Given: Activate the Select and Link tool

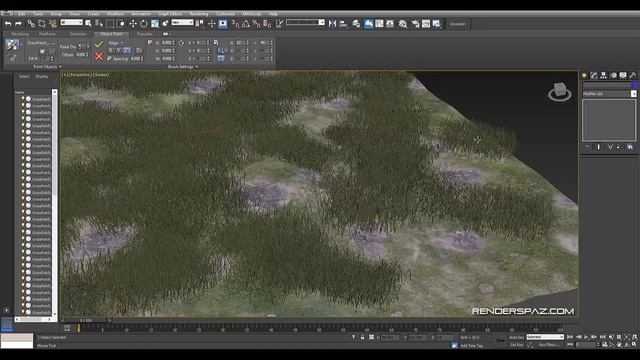Looking at the screenshot, I should 31,24.
